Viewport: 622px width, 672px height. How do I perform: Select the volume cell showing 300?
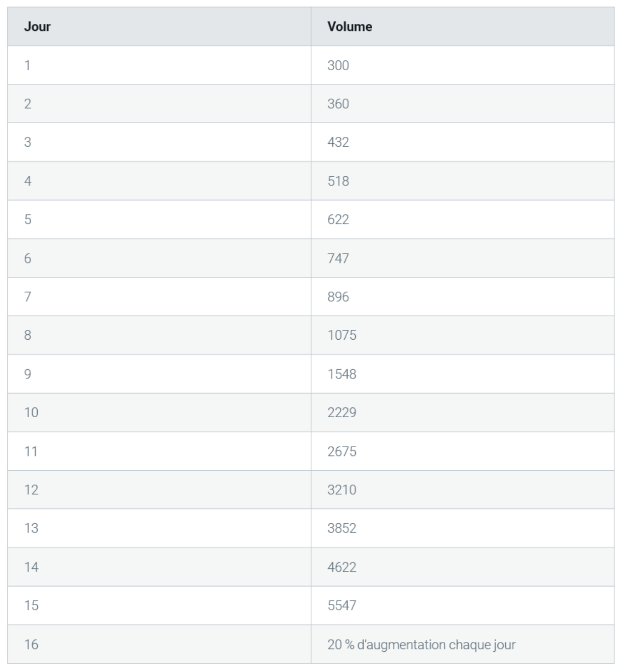pyautogui.click(x=462, y=65)
